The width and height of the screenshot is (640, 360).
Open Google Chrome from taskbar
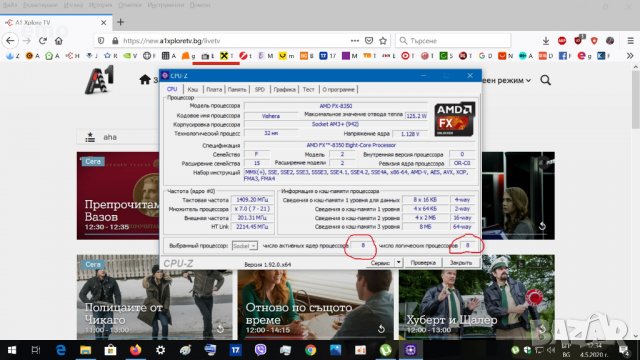(311, 350)
